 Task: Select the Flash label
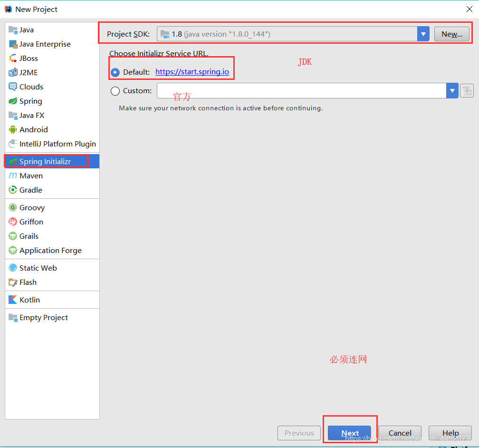pos(28,282)
